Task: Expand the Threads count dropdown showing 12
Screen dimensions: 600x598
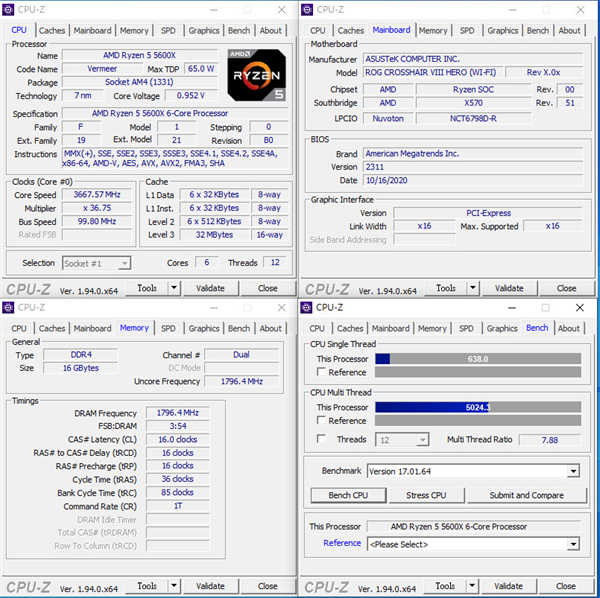Action: click(422, 440)
